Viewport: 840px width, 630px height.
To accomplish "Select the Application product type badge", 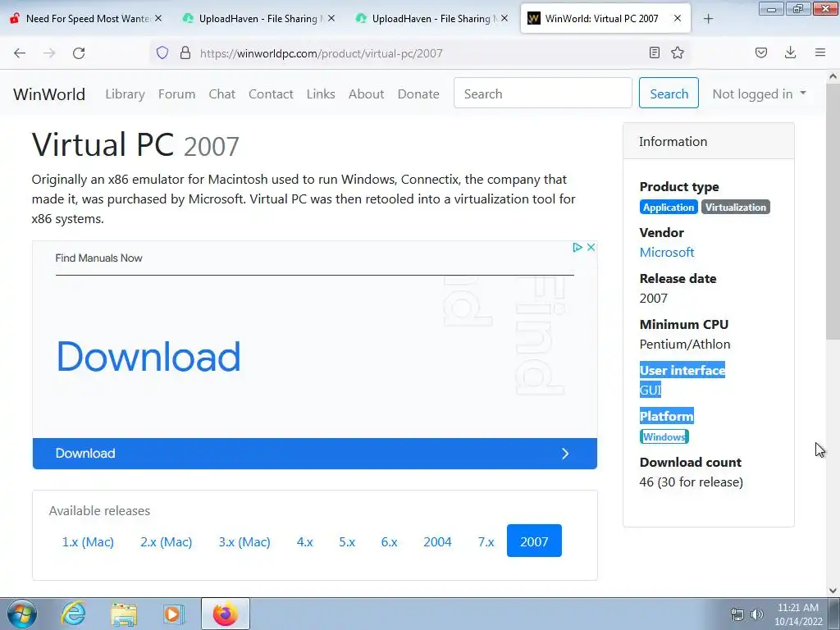I will point(668,208).
